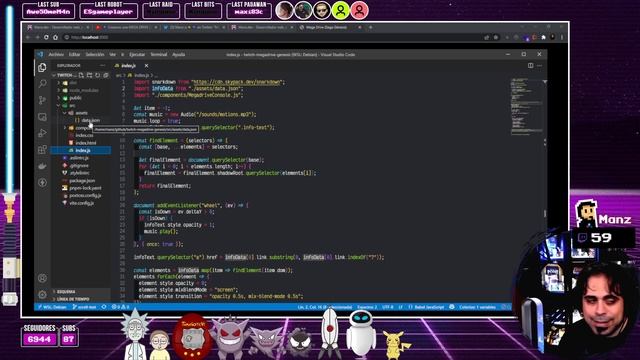Open the editor more actions ellipsis
This screenshot has width=640, height=360.
tap(540, 65)
